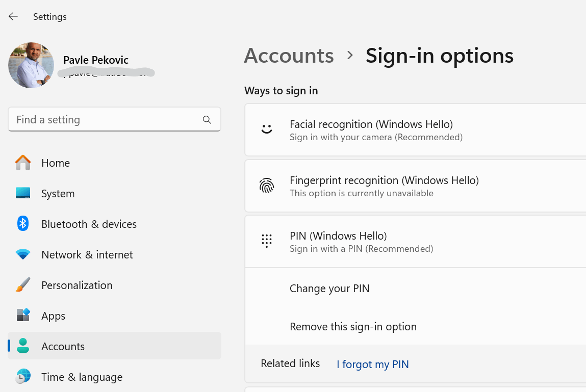Click the Find a setting search box

tap(107, 120)
